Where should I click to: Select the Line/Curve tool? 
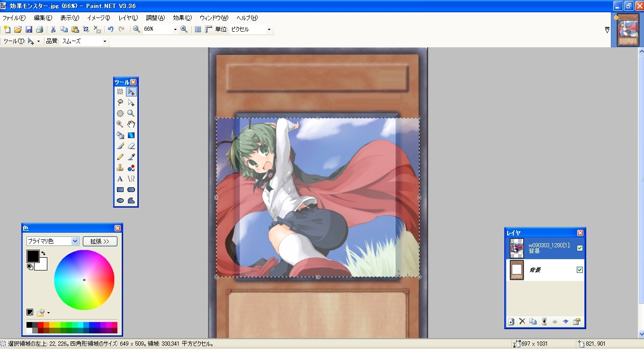pyautogui.click(x=131, y=179)
